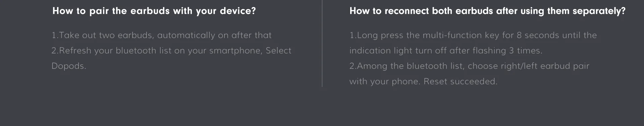644x126 pixels.
Task: Click the word 'device?' in the left heading
Action: pos(238,11)
